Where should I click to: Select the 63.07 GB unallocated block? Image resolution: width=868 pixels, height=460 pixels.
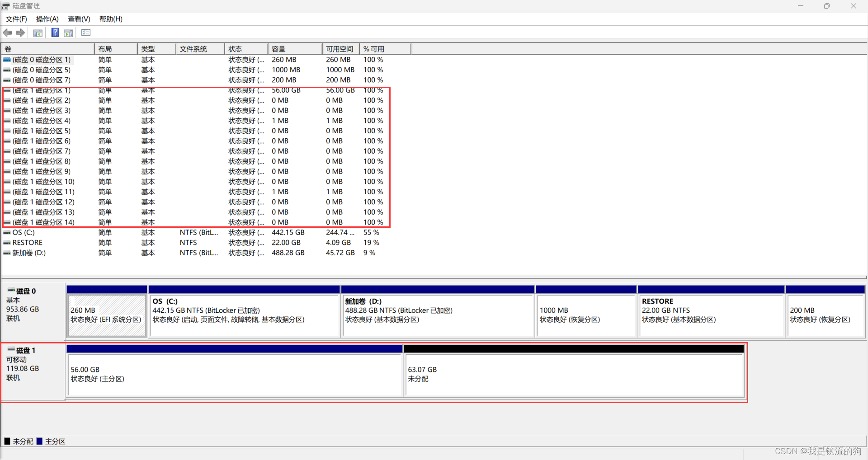pos(574,371)
